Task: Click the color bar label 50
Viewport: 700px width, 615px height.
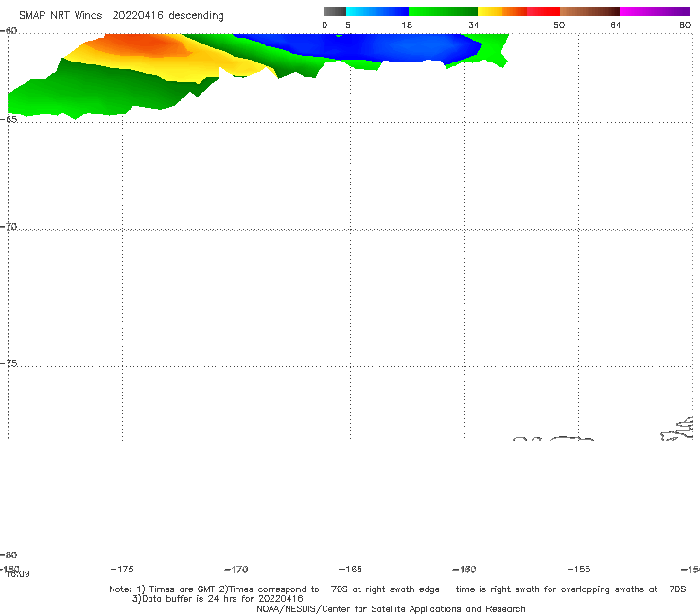Action: (559, 25)
